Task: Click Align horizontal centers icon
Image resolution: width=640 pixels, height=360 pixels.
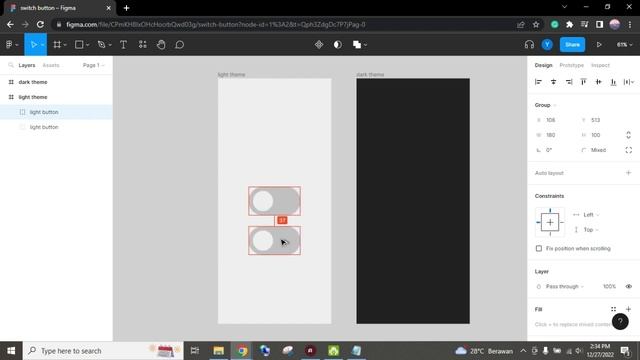Action: [553, 82]
